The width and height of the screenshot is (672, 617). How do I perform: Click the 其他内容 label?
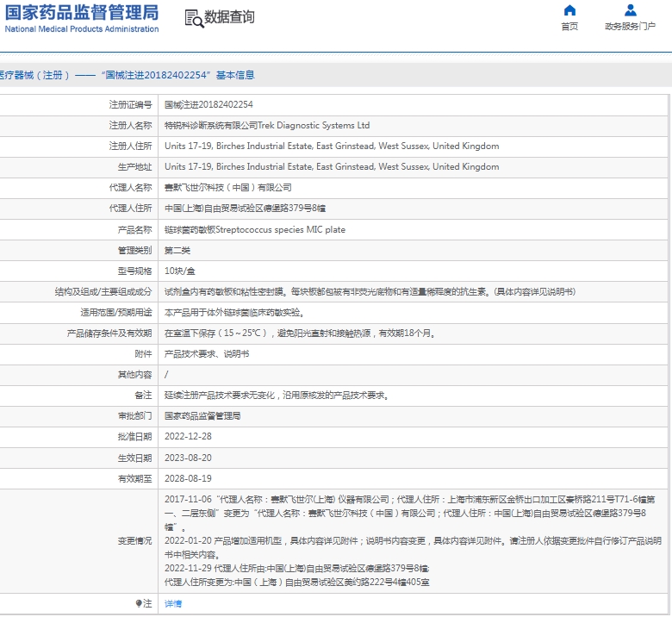click(134, 375)
